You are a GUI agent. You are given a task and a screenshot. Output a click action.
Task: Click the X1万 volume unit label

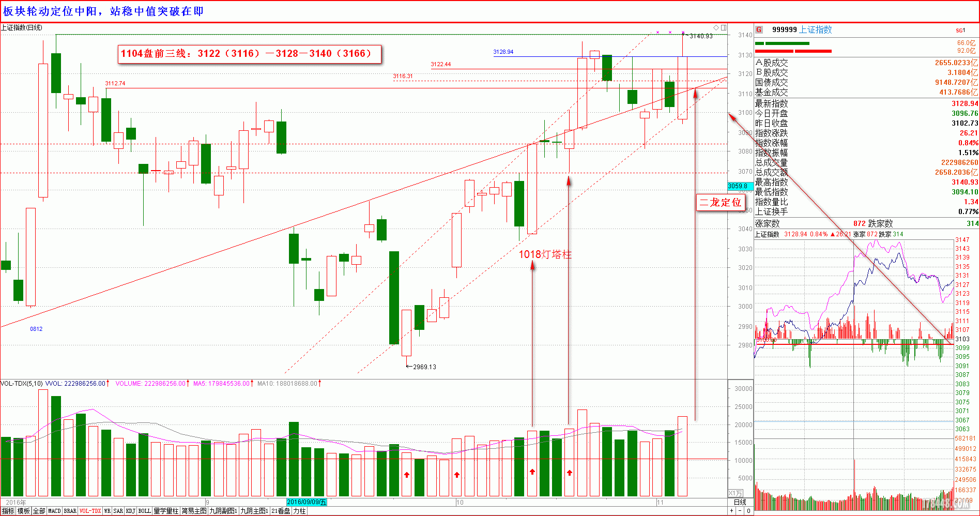tap(736, 493)
